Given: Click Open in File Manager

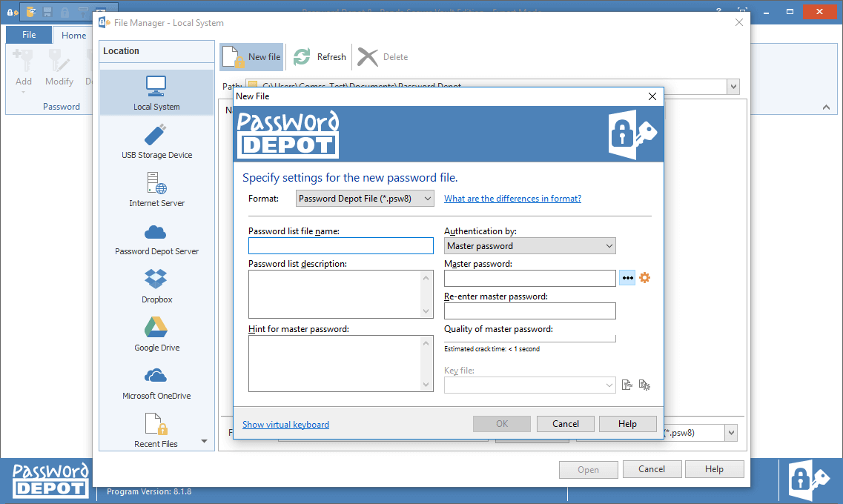Looking at the screenshot, I should click(x=588, y=470).
